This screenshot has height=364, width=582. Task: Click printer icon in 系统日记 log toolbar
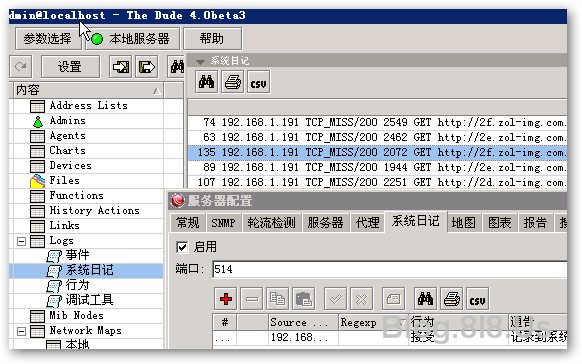click(233, 82)
